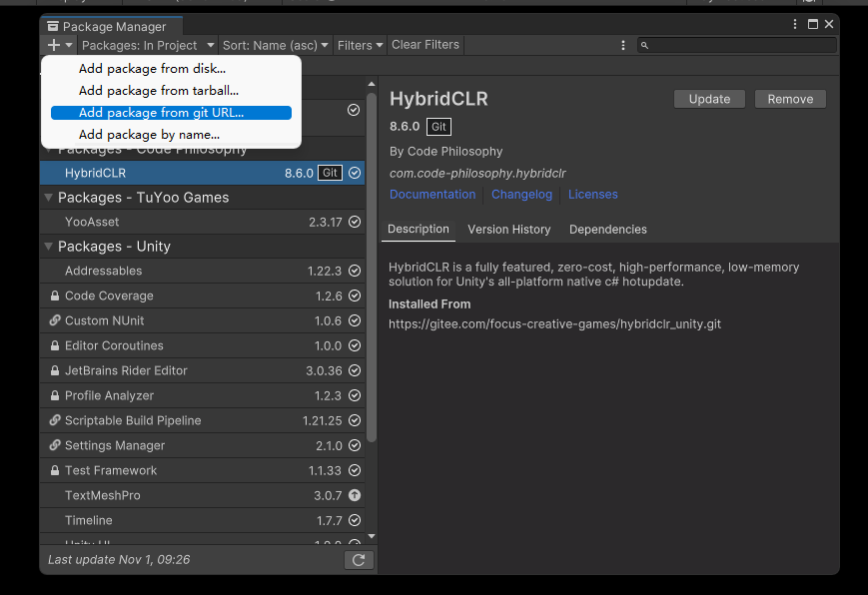Click the installed checkmark on the Timeline row
This screenshot has height=595, width=868.
click(x=355, y=520)
